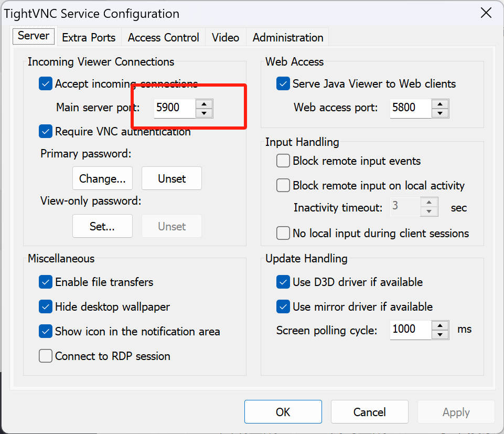Uncheck Require VNC authentication
The height and width of the screenshot is (434, 504).
(46, 132)
